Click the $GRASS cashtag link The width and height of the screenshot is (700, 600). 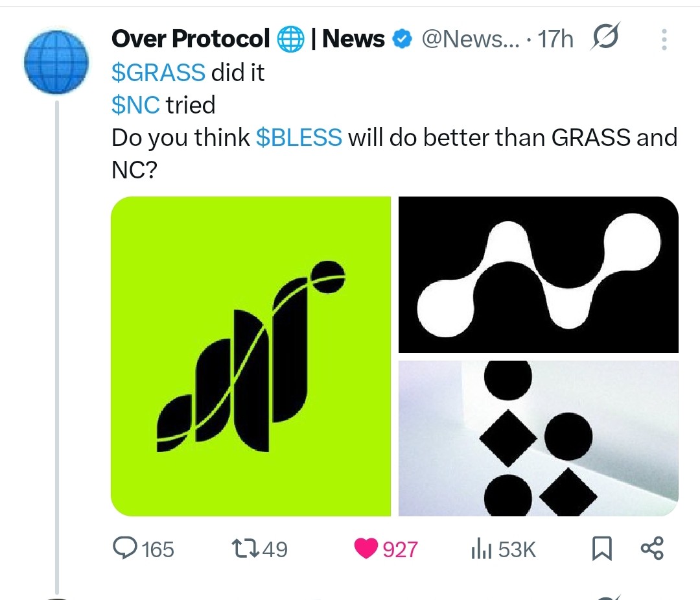click(x=159, y=73)
